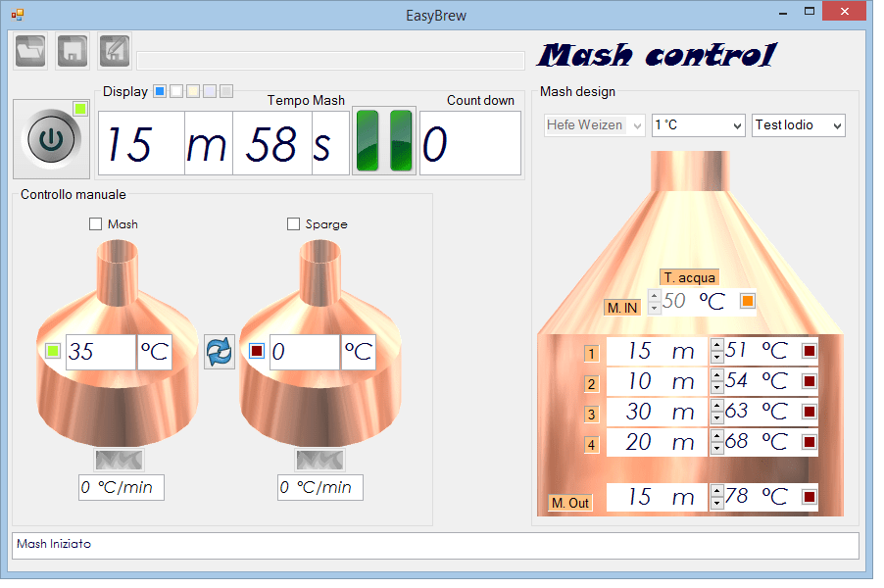This screenshot has height=588, width=884.
Task: Click Mash heating rate field 0 °C/min
Action: pyautogui.click(x=122, y=487)
